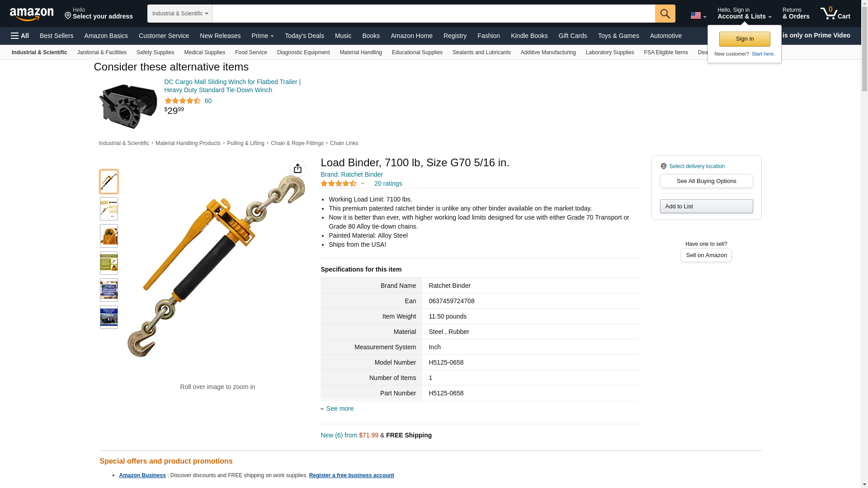Open the Amazon logo home link

tap(32, 14)
